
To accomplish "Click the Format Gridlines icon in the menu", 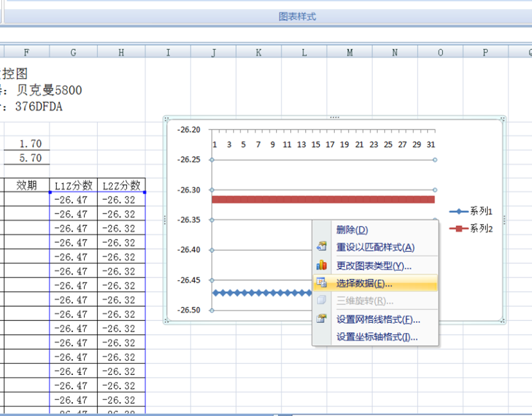I will [x=321, y=319].
